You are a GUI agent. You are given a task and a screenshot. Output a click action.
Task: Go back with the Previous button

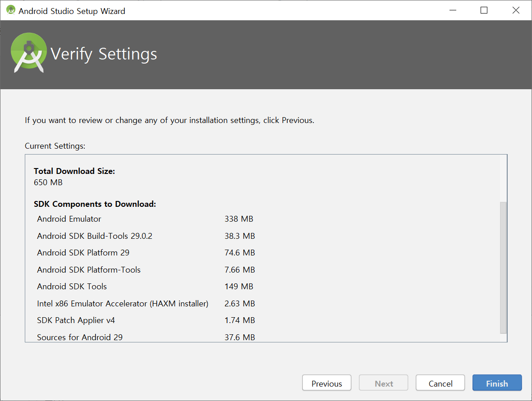326,383
